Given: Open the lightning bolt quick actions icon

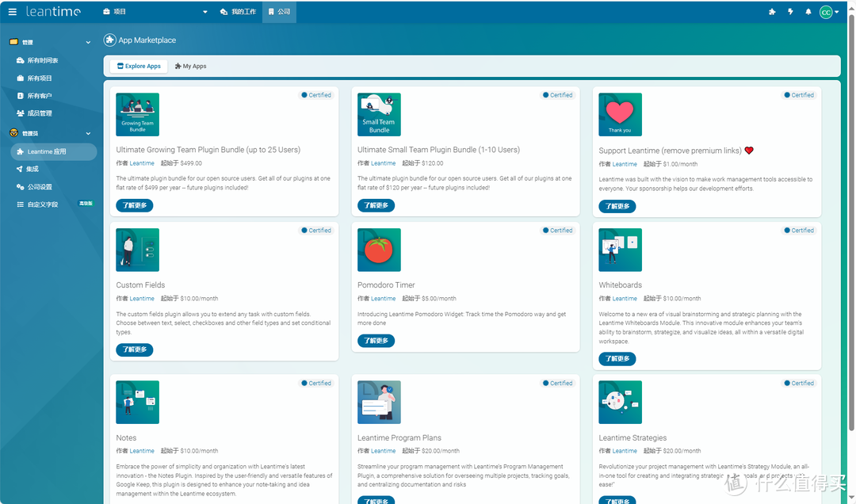Looking at the screenshot, I should tap(790, 12).
